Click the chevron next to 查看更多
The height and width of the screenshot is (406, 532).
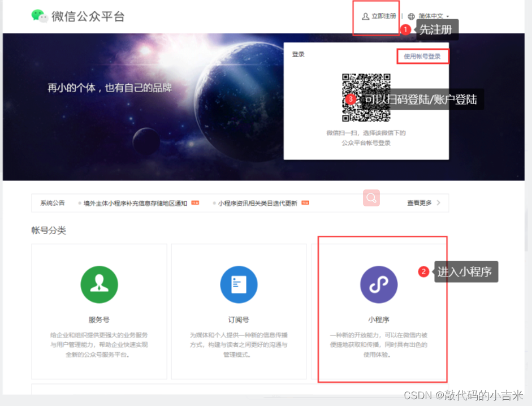(438, 202)
